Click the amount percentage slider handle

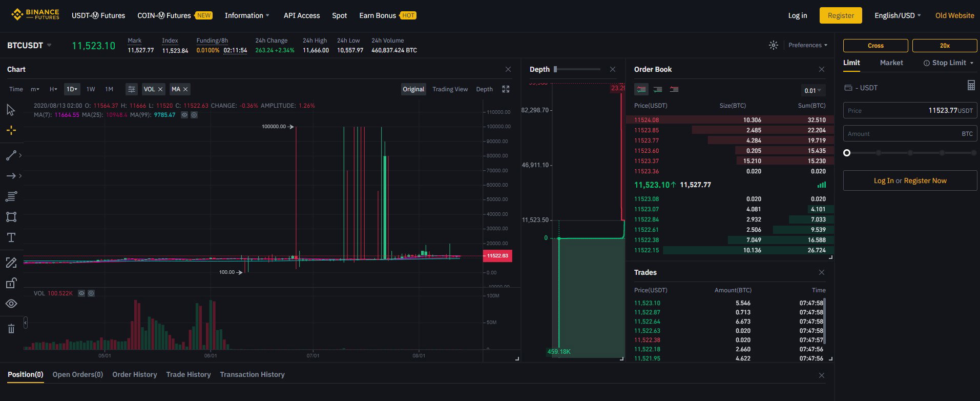point(847,153)
